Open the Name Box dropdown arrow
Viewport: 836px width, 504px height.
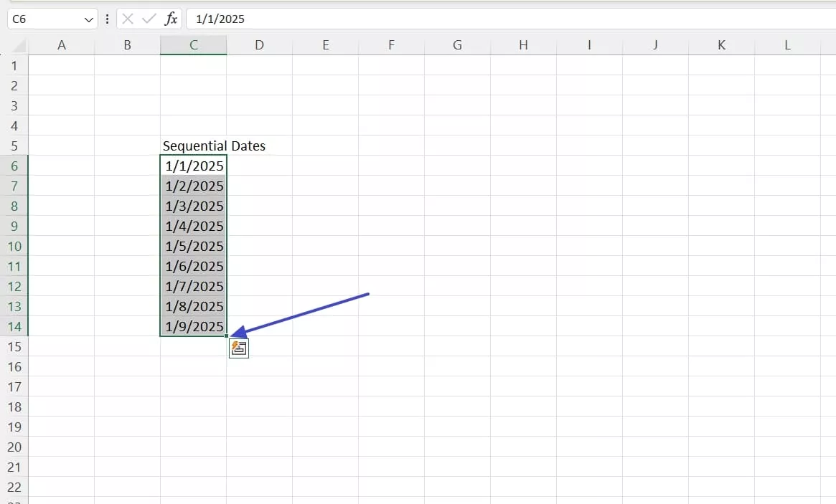89,19
